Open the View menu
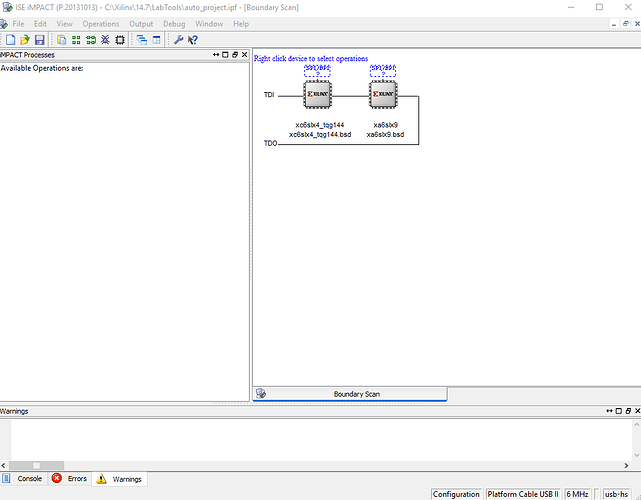 64,24
